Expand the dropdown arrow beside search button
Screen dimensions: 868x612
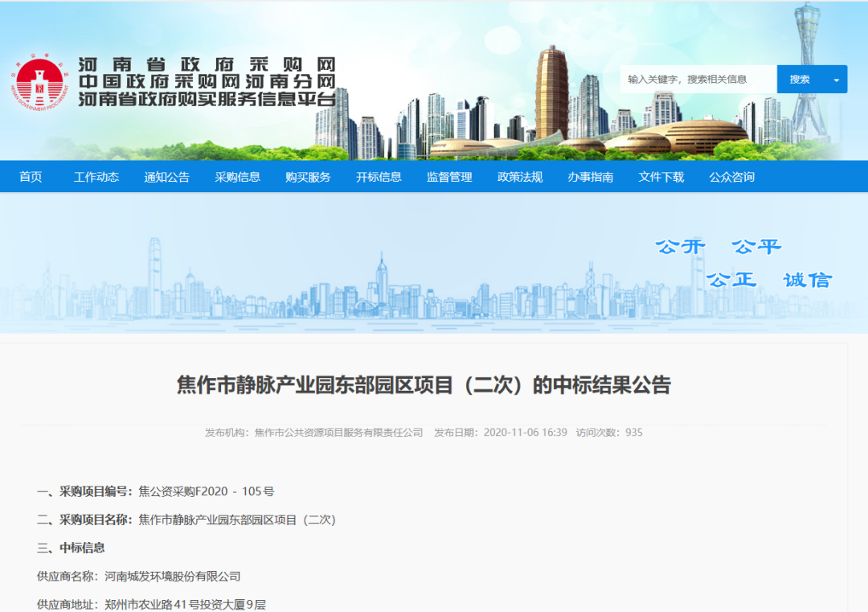[836, 80]
